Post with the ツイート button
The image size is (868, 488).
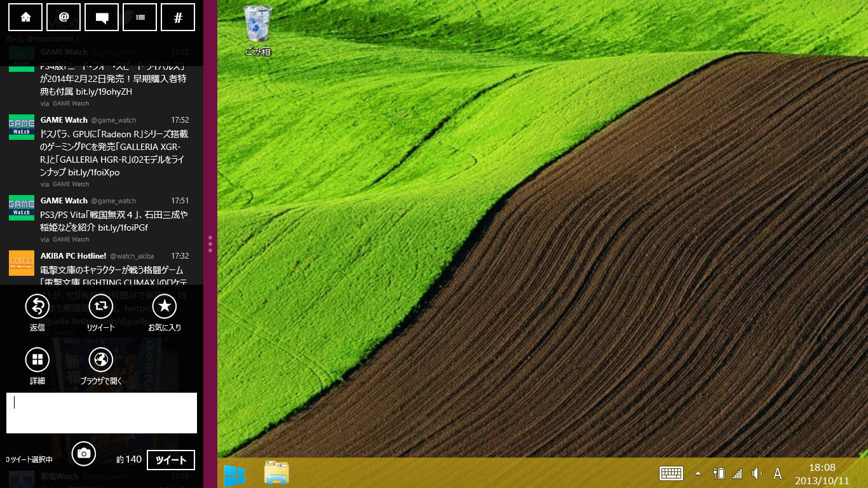pyautogui.click(x=171, y=460)
